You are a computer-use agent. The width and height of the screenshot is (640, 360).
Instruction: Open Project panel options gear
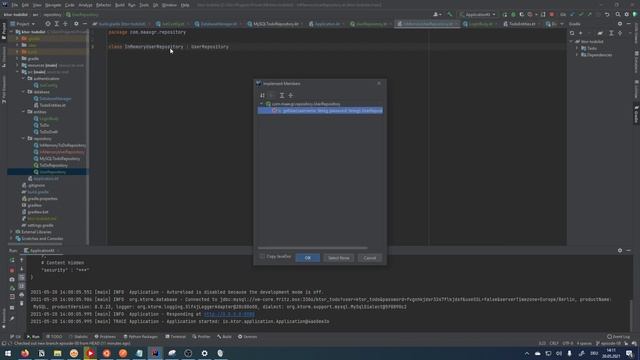point(76,24)
